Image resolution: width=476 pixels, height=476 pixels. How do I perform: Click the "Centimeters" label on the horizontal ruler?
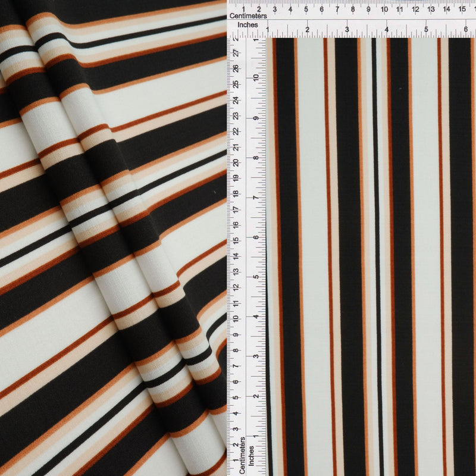tap(248, 16)
